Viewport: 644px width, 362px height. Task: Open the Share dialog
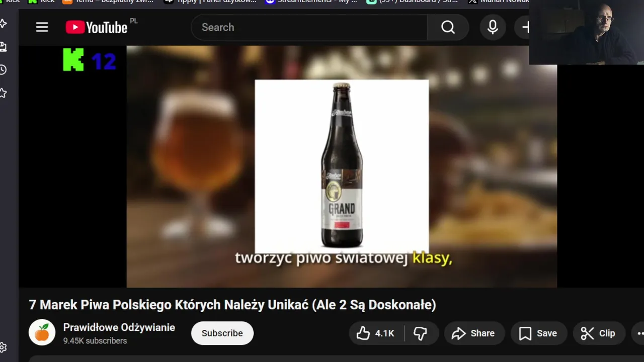(474, 333)
